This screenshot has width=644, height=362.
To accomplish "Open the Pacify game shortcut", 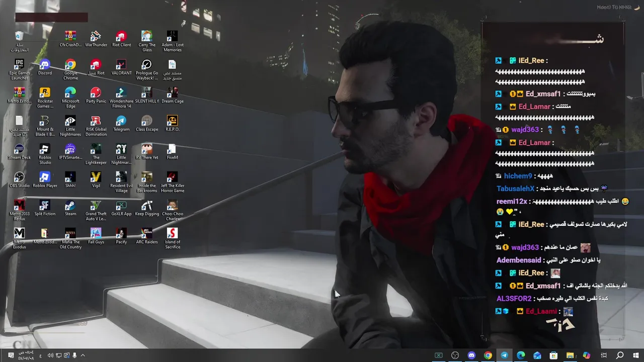I will [x=121, y=236].
